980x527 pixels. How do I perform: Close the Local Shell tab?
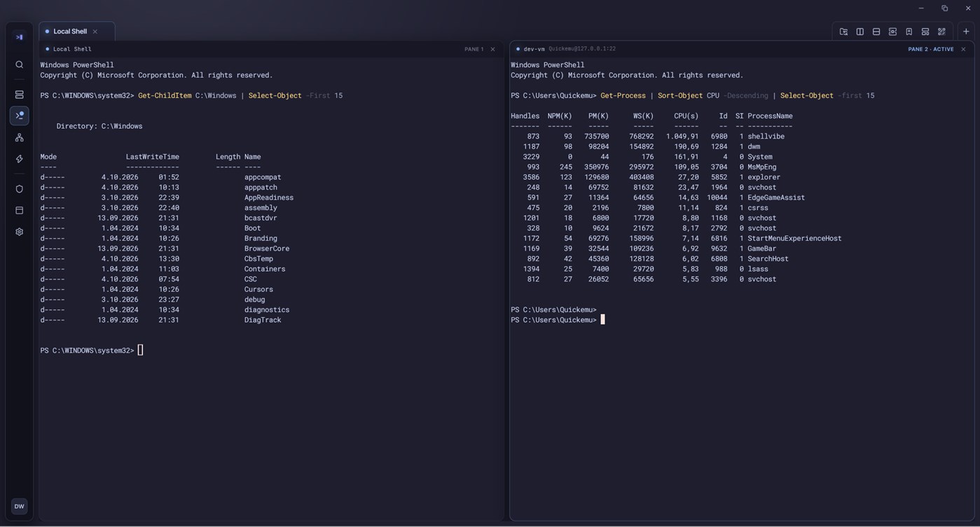[95, 31]
